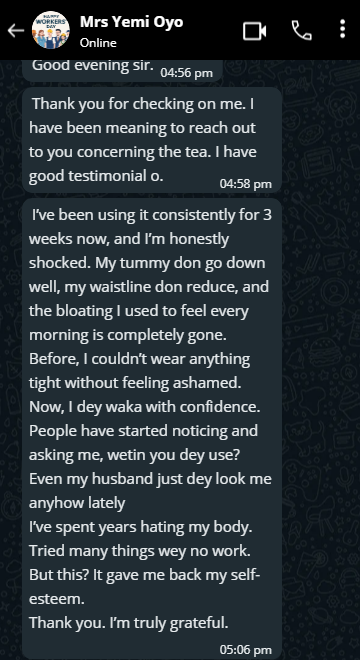
Task: Open Mrs Yemi Oyo's profile picture
Action: click(x=51, y=30)
